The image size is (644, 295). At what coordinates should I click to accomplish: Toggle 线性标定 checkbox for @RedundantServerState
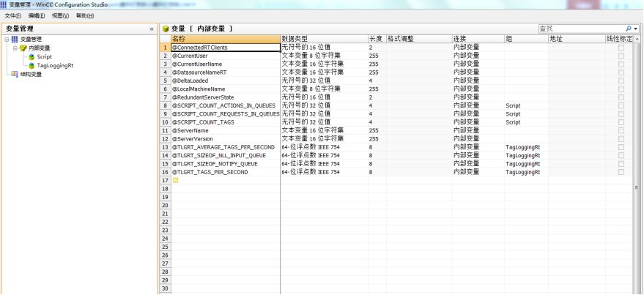[x=621, y=97]
